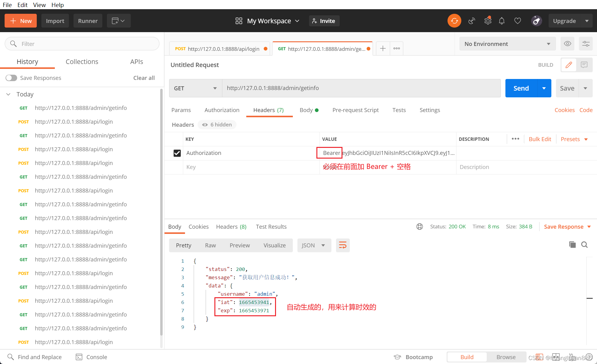Viewport: 597px width, 364px height.
Task: Open Find and Replace
Action: pyautogui.click(x=35, y=357)
